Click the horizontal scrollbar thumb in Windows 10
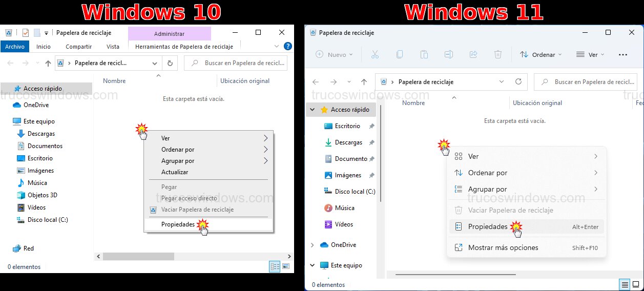Image resolution: width=644 pixels, height=291 pixels. click(138, 256)
